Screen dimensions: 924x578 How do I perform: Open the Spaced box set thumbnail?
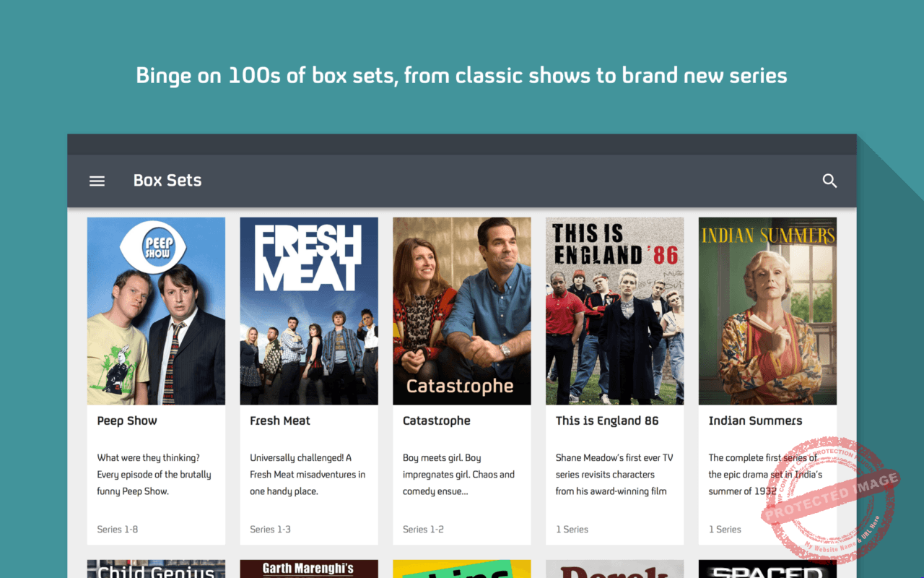tap(767, 569)
